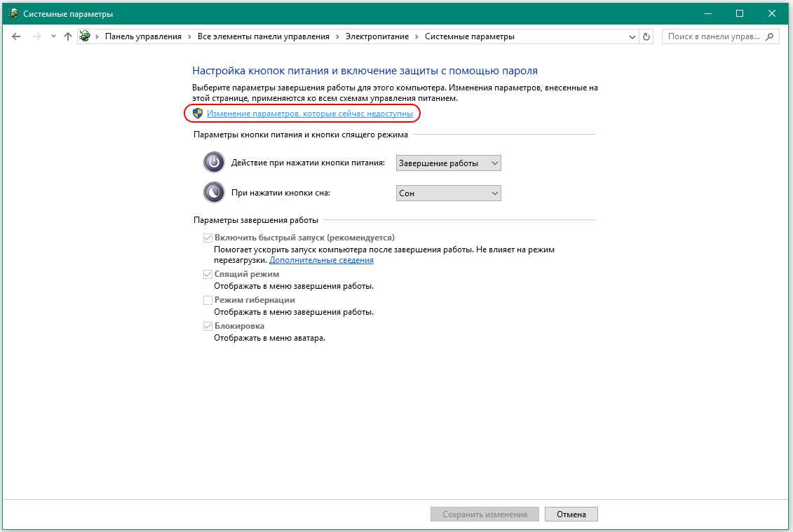Click the 'Отмена' button
793x532 pixels.
[571, 514]
